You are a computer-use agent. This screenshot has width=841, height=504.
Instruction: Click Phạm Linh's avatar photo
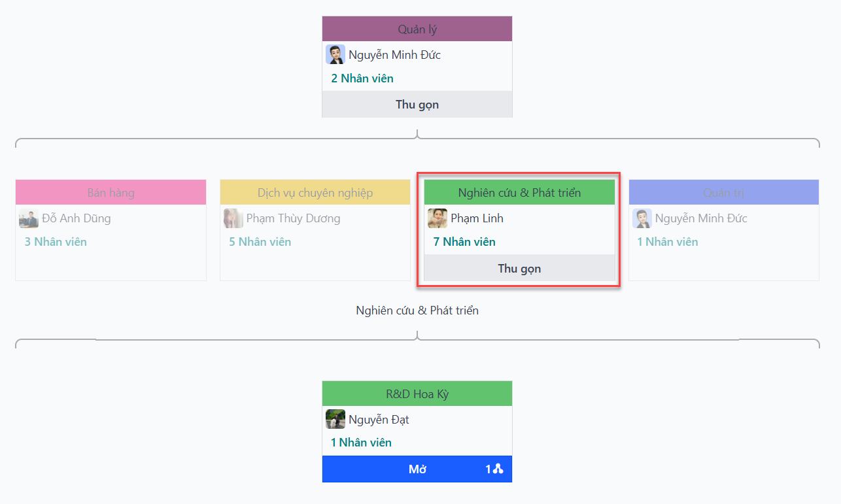438,218
